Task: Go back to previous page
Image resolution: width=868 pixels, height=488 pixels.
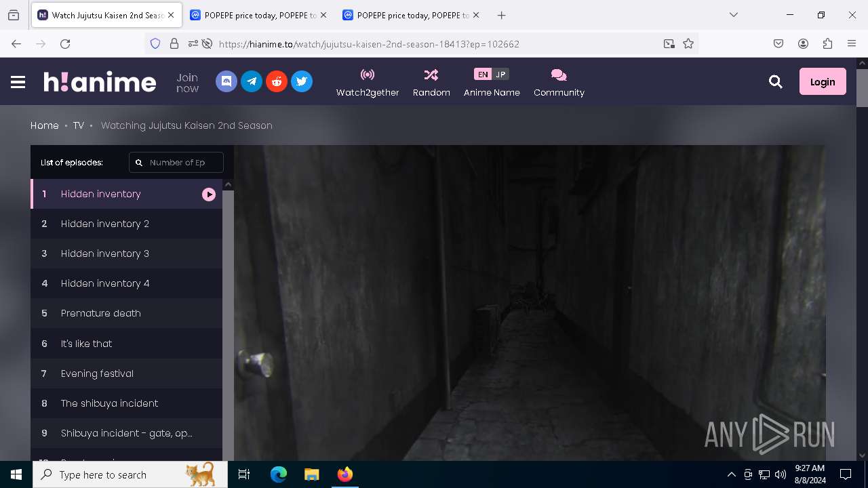Action: click(16, 43)
